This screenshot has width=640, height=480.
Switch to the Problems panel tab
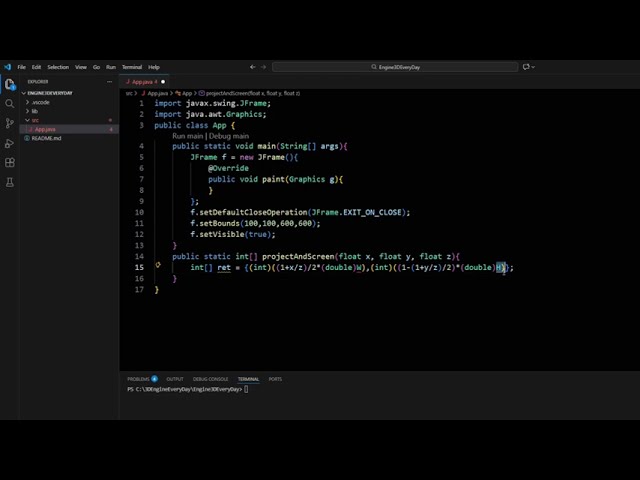tap(138, 379)
